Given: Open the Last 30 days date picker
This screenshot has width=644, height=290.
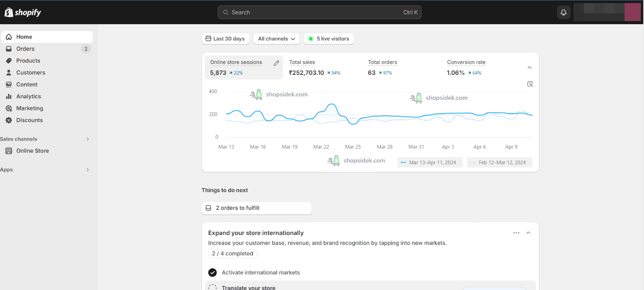Looking at the screenshot, I should [225, 39].
